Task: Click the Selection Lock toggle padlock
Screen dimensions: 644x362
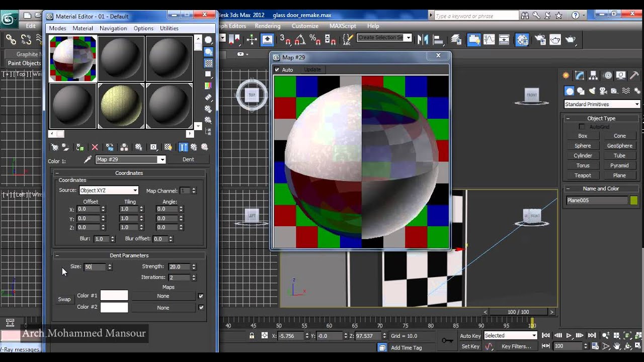Action: (x=252, y=336)
